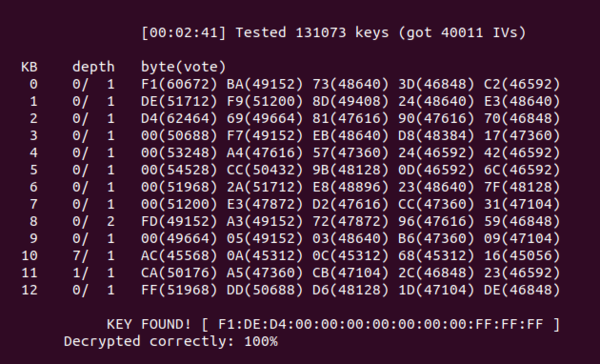
Task: Click the F1(60672) entry in row 0
Action: coord(179,84)
